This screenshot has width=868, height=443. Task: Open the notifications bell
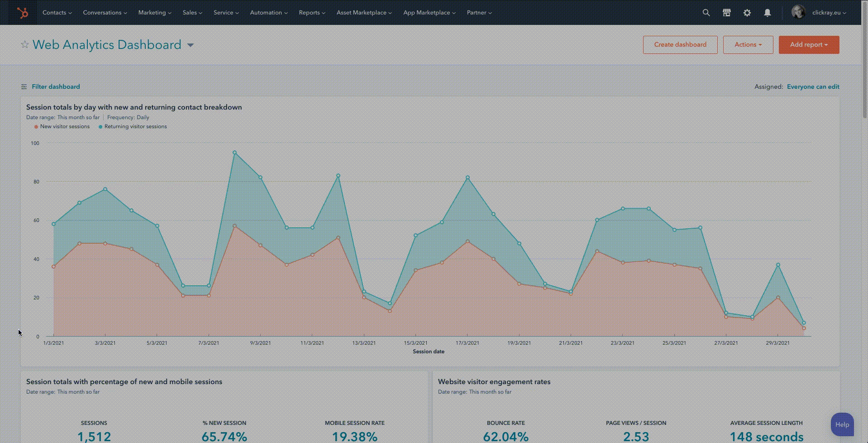pos(767,13)
